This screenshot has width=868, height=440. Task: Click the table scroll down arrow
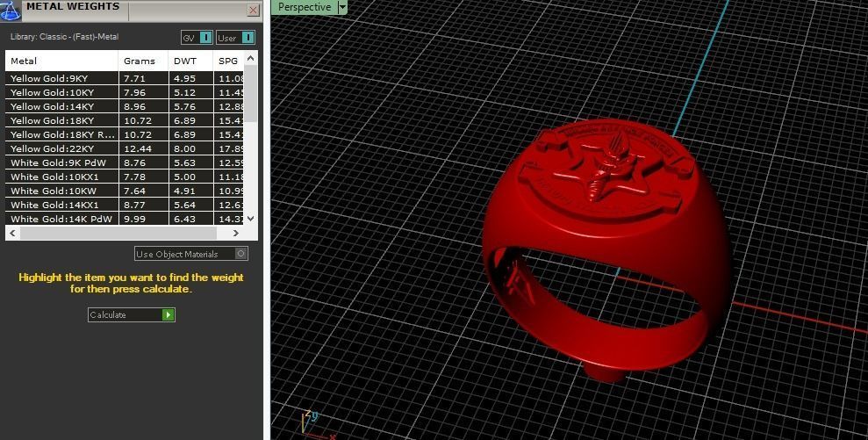pos(251,219)
